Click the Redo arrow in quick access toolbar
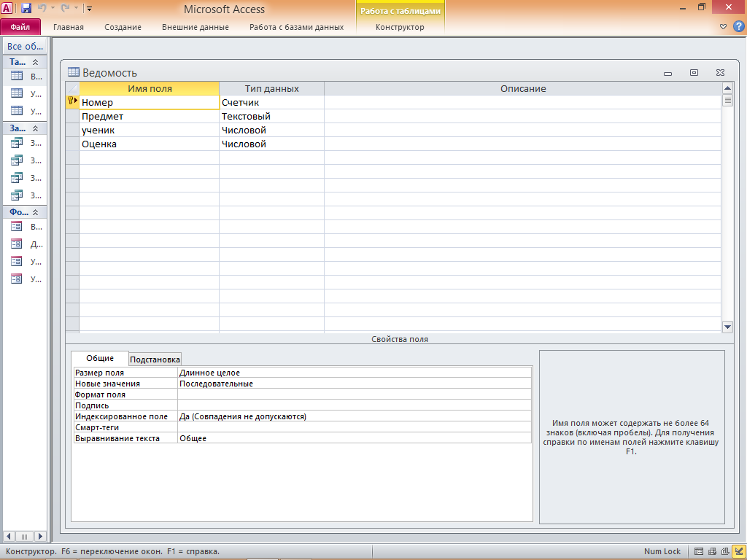Image resolution: width=747 pixels, height=560 pixels. tap(65, 8)
